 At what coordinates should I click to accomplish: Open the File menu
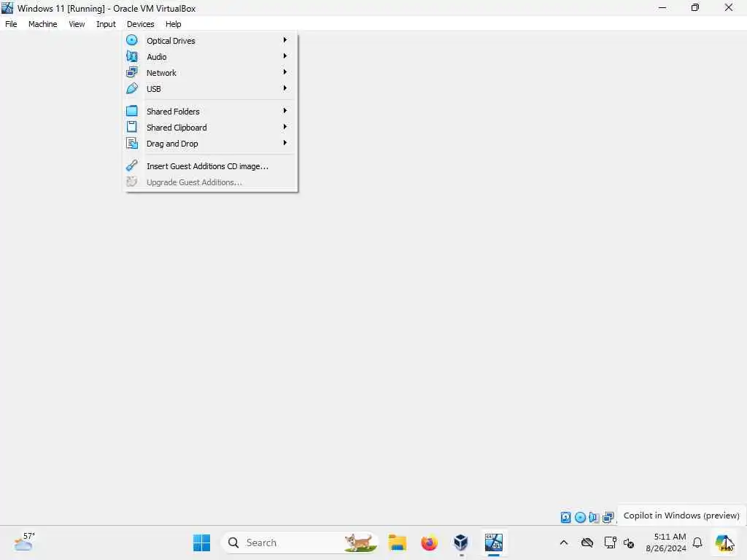click(11, 24)
